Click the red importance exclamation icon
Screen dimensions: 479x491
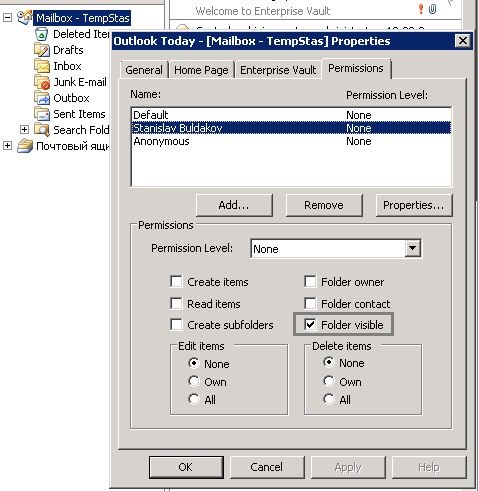tap(421, 9)
